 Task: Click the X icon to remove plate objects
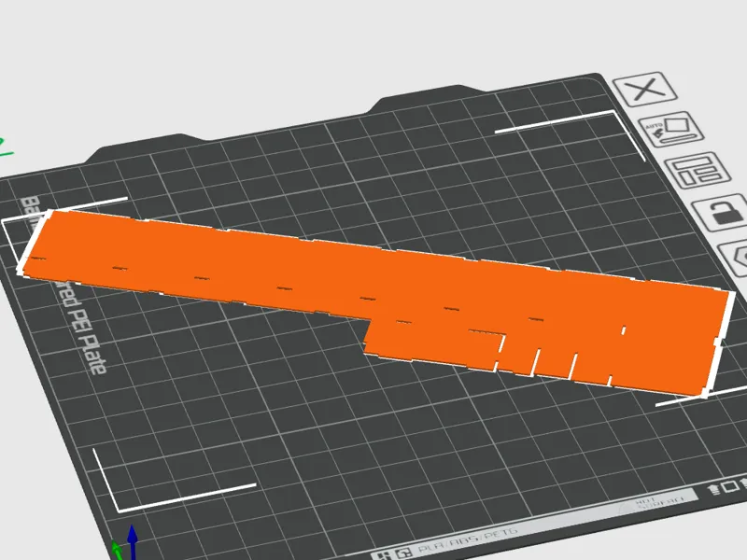(x=645, y=89)
